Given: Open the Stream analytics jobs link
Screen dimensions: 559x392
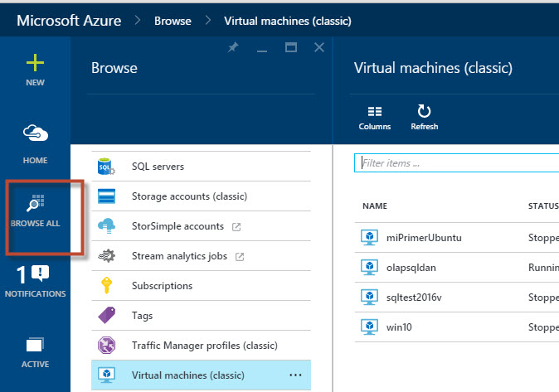Looking at the screenshot, I should tap(179, 256).
